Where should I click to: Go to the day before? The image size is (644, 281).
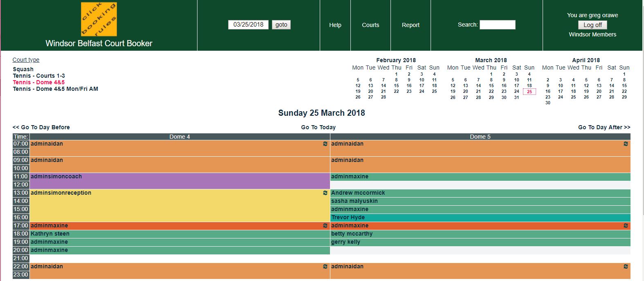41,127
